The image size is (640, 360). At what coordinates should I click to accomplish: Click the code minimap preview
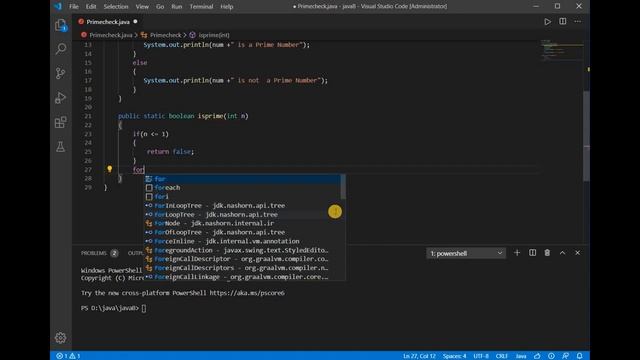pos(562,50)
